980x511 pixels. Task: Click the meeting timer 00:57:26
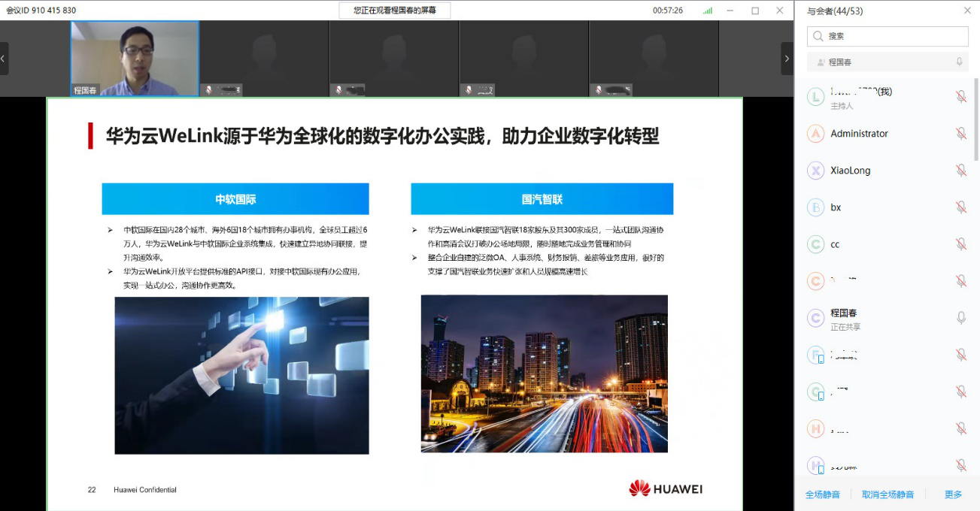coord(668,11)
